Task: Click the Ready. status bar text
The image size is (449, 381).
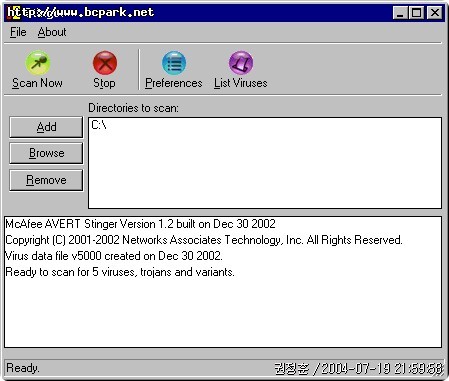Action: tap(23, 368)
